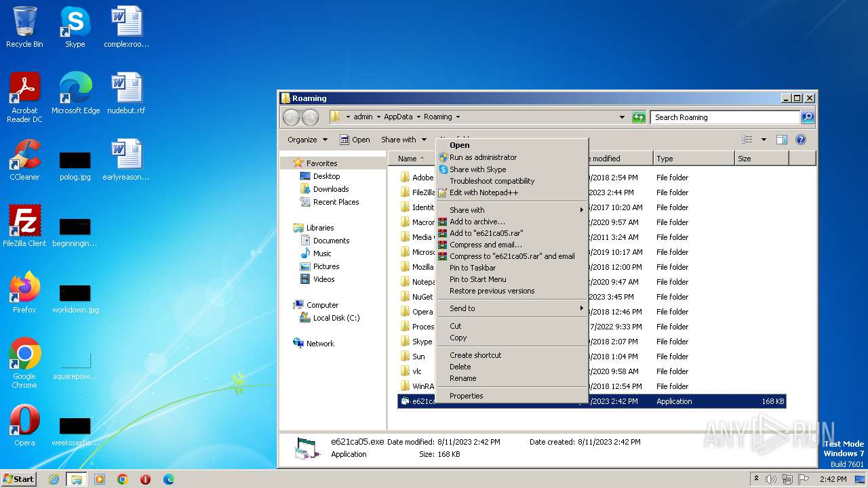Choose Add to "e621ca05.rar"
The image size is (868, 488).
511,233
